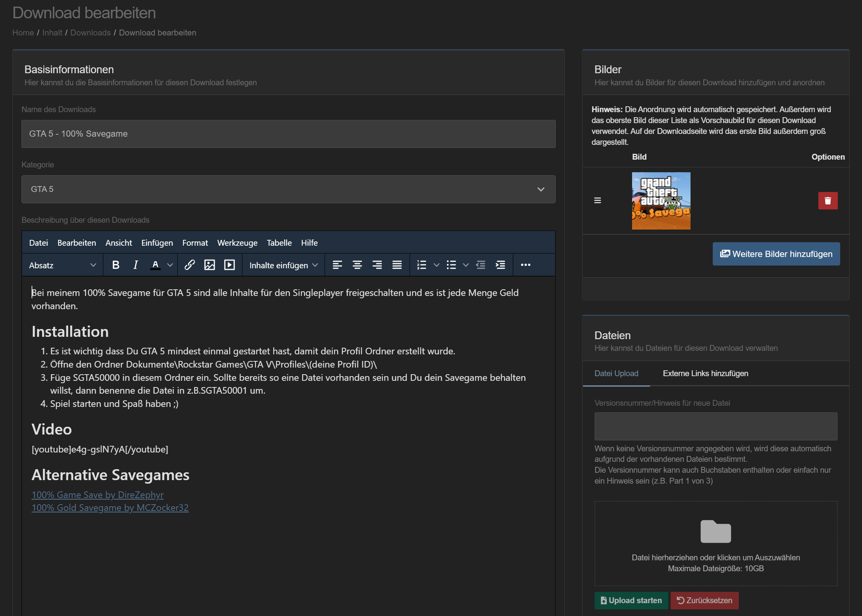Expand the Kategorie GTA 5 dropdown
The image size is (862, 616).
pyautogui.click(x=288, y=189)
